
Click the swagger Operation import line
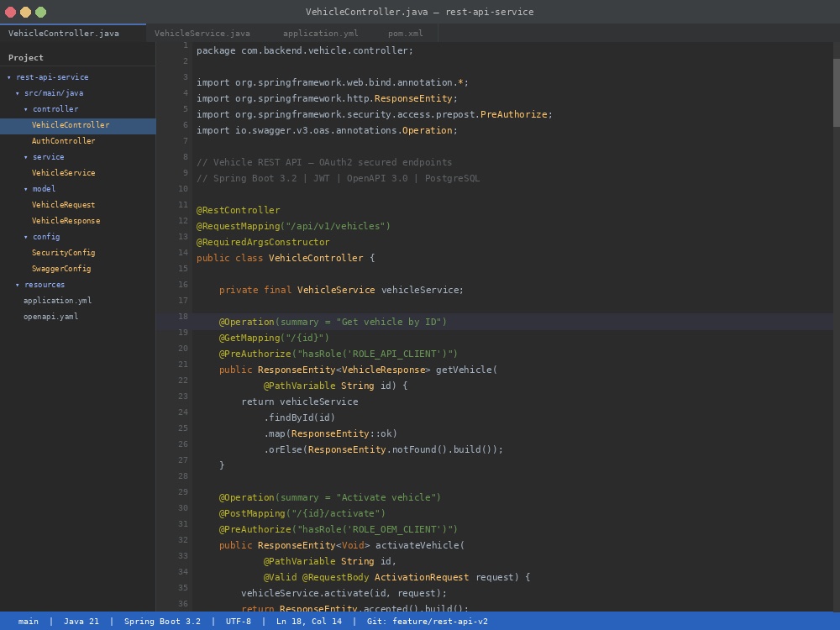click(327, 130)
